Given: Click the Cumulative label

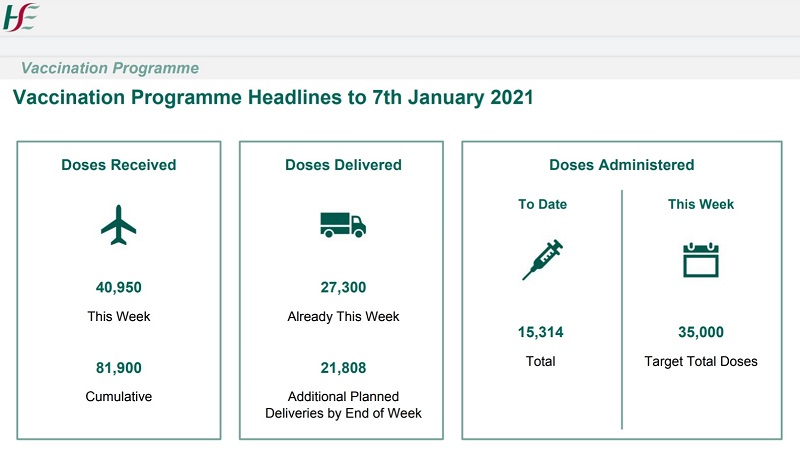Looking at the screenshot, I should (x=118, y=397).
